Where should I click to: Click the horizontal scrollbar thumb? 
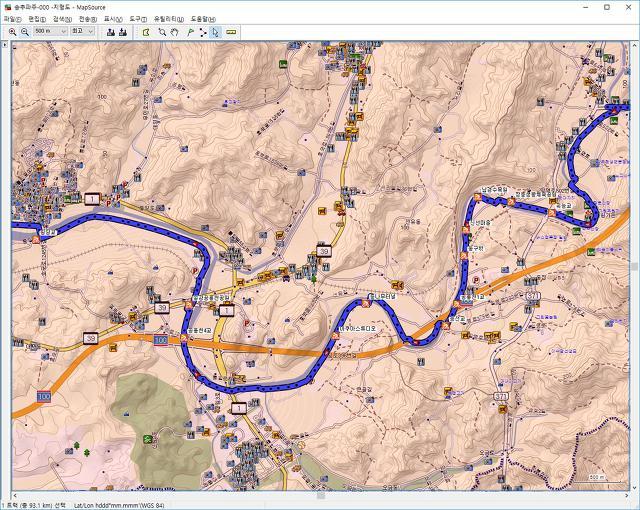(321, 495)
